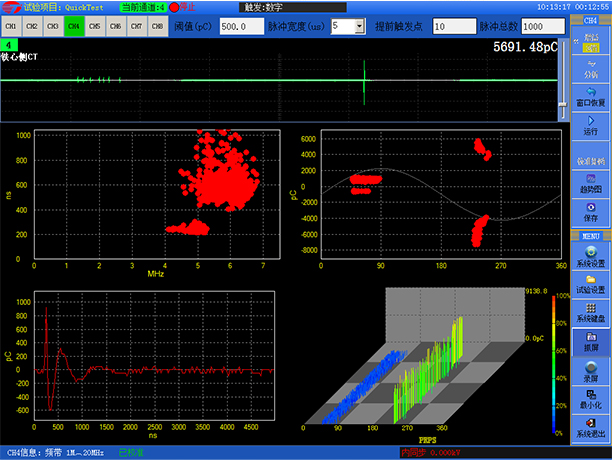Click the 录屏 screen record icon

(x=590, y=371)
